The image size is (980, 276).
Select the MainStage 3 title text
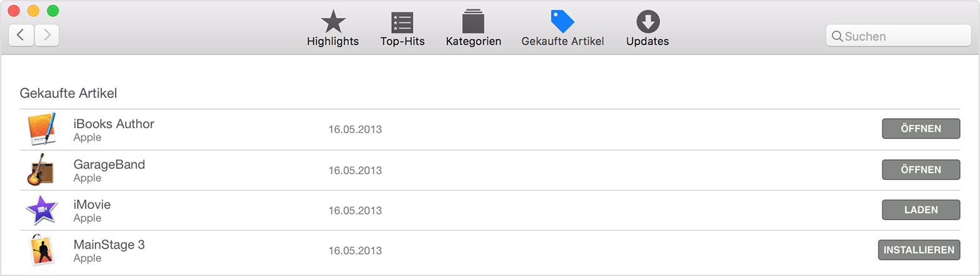pyautogui.click(x=109, y=244)
